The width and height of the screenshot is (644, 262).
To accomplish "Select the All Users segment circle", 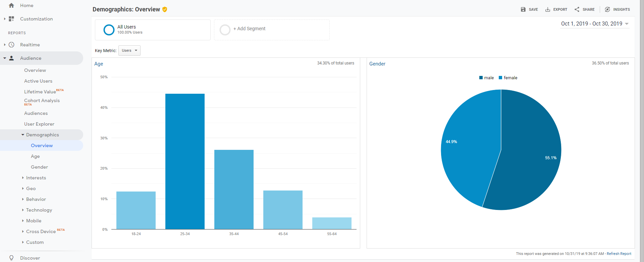I will [x=109, y=30].
